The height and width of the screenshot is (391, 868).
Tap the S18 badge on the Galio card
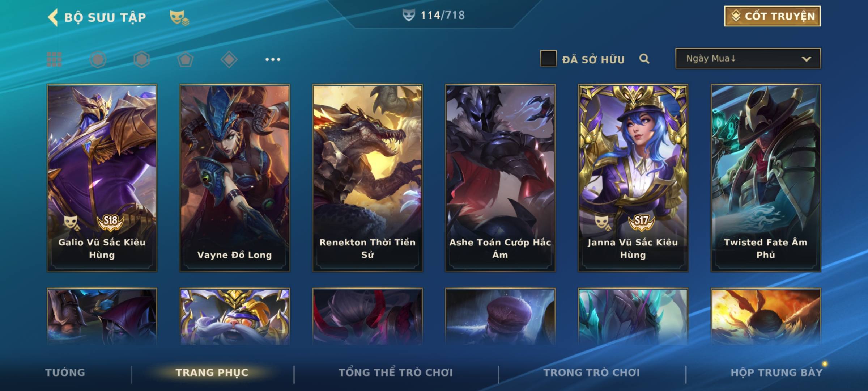pyautogui.click(x=111, y=222)
